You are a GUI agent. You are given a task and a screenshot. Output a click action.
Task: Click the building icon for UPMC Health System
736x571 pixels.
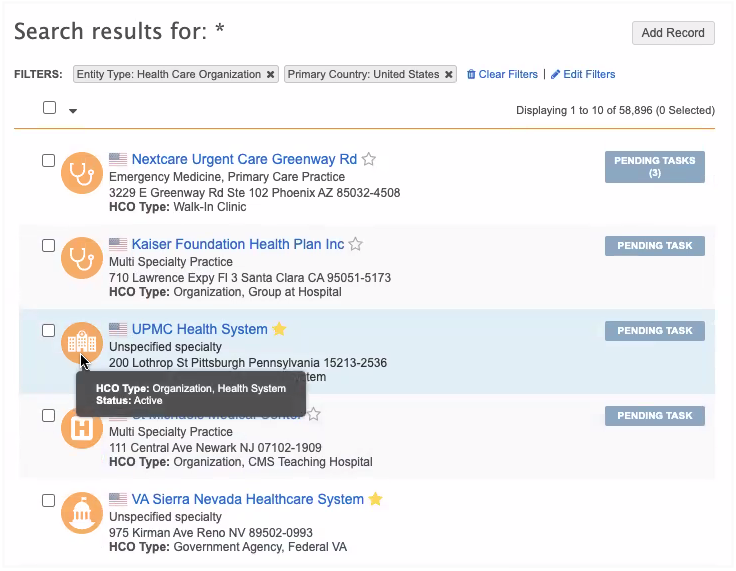pos(81,343)
